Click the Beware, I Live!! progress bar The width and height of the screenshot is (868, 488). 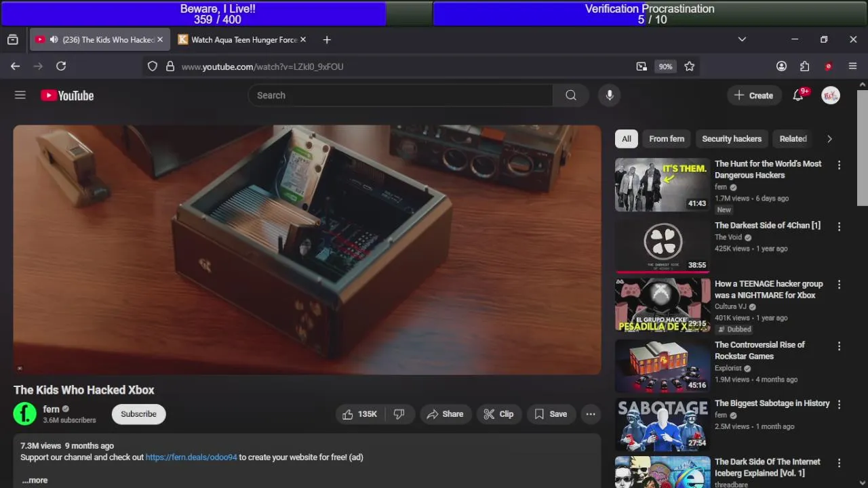pyautogui.click(x=217, y=14)
